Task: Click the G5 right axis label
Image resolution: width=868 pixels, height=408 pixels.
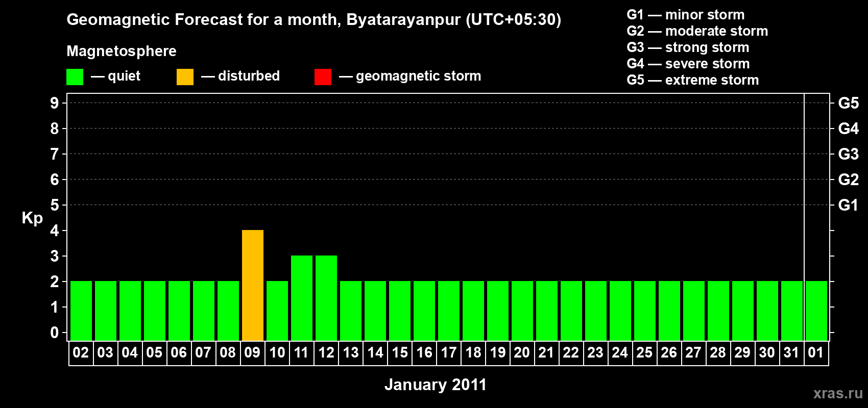Action: click(x=849, y=103)
